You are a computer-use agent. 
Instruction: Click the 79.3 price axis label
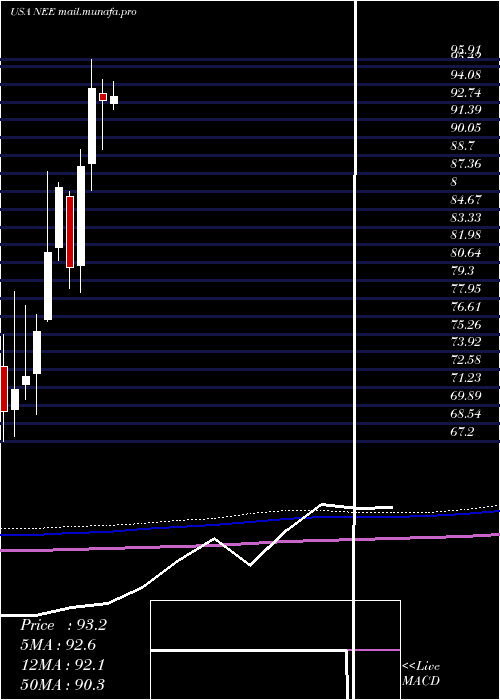point(462,271)
